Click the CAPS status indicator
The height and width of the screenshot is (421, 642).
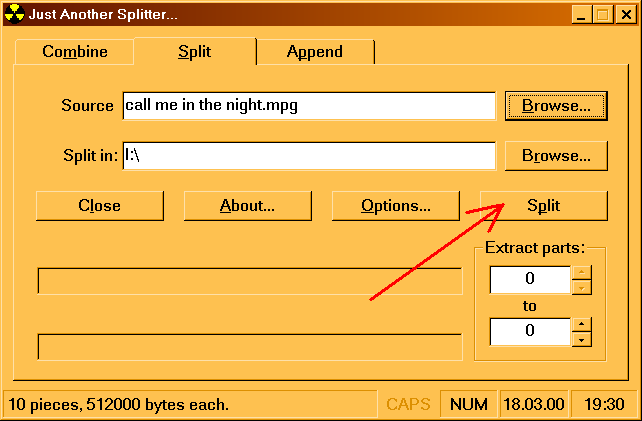pyautogui.click(x=408, y=405)
